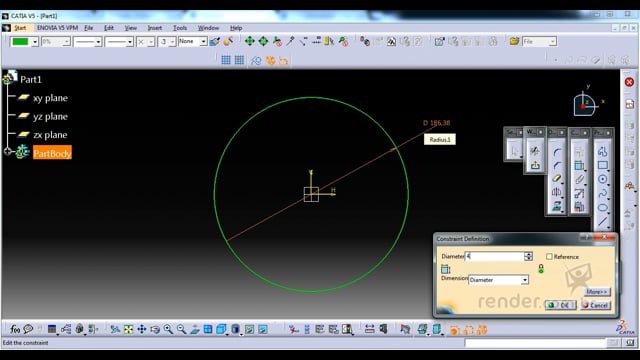This screenshot has height=360, width=640.
Task: Click the Pan view icon
Action: [142, 329]
